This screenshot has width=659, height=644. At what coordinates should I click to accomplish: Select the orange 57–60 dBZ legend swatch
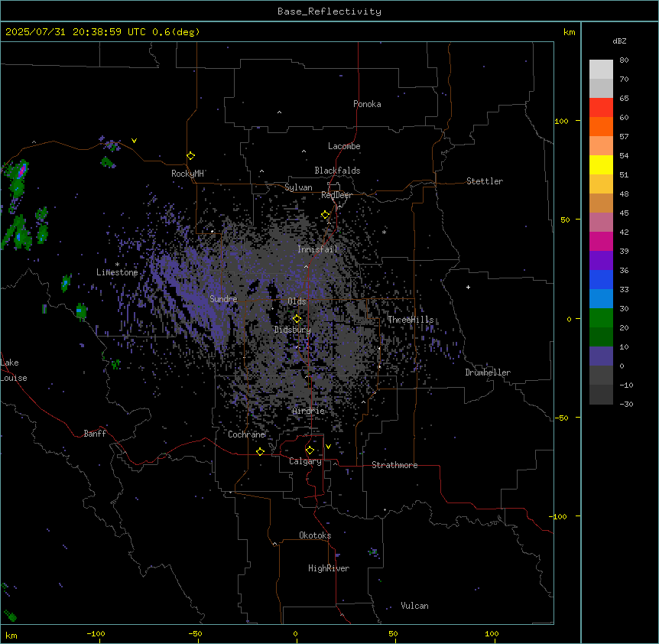601,126
